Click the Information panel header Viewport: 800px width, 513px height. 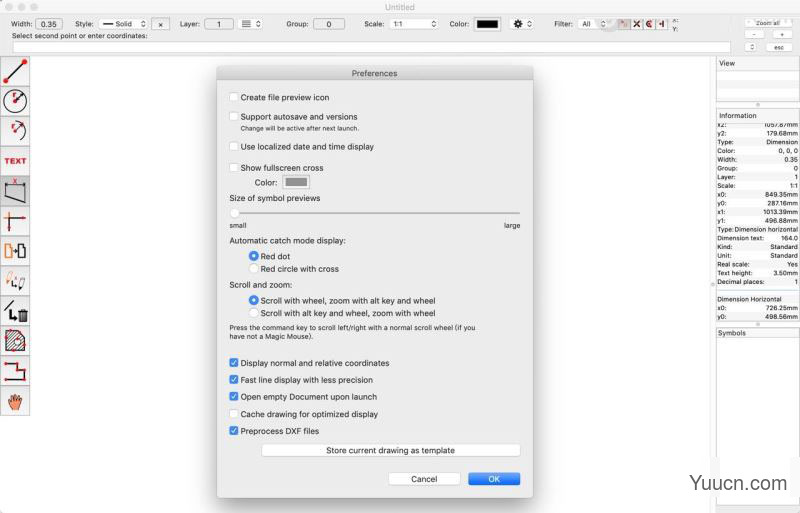coord(758,115)
